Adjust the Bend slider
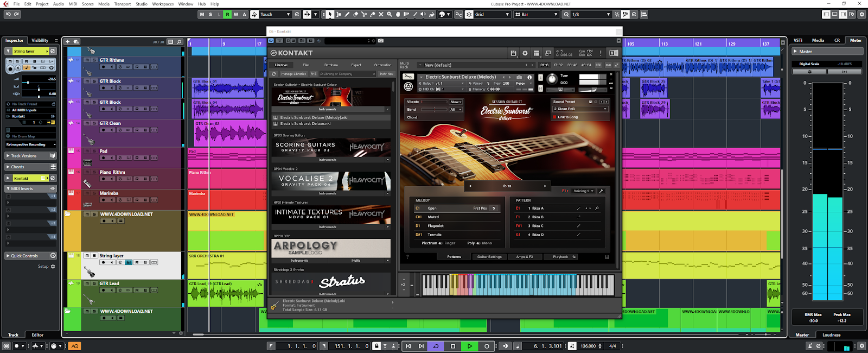This screenshot has height=353, width=868. click(x=435, y=109)
